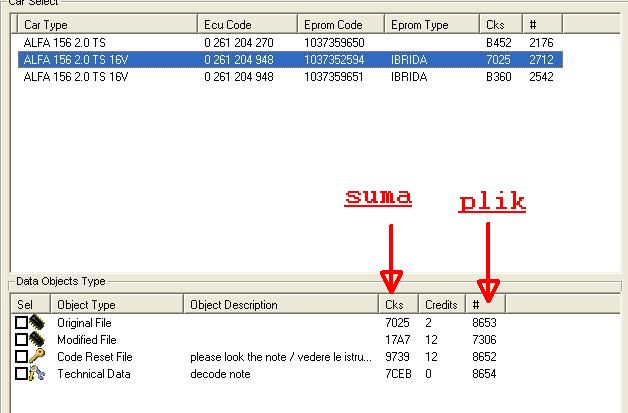Image resolution: width=628 pixels, height=413 pixels.
Task: Click Eprom Code 1037352594
Action: click(334, 60)
